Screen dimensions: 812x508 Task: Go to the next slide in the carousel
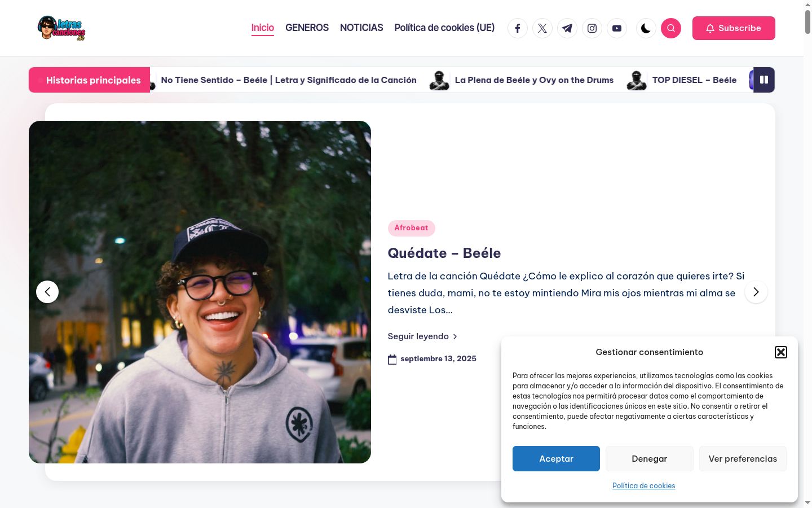[x=756, y=292]
